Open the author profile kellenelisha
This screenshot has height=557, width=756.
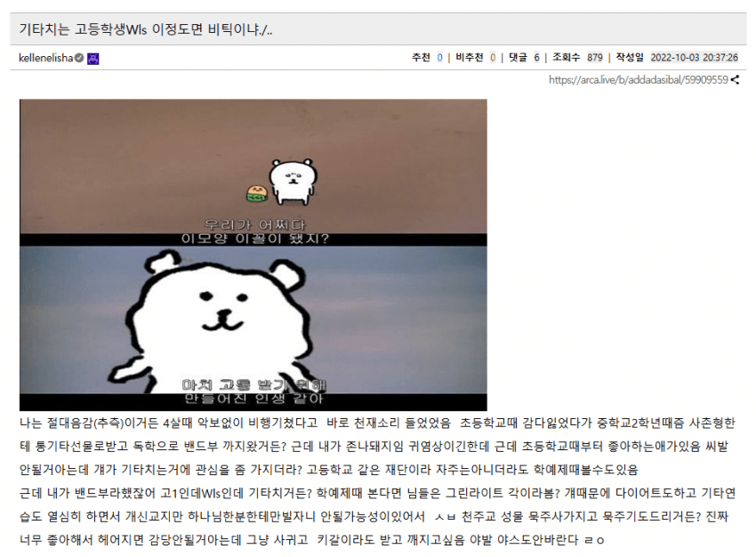tap(45, 59)
